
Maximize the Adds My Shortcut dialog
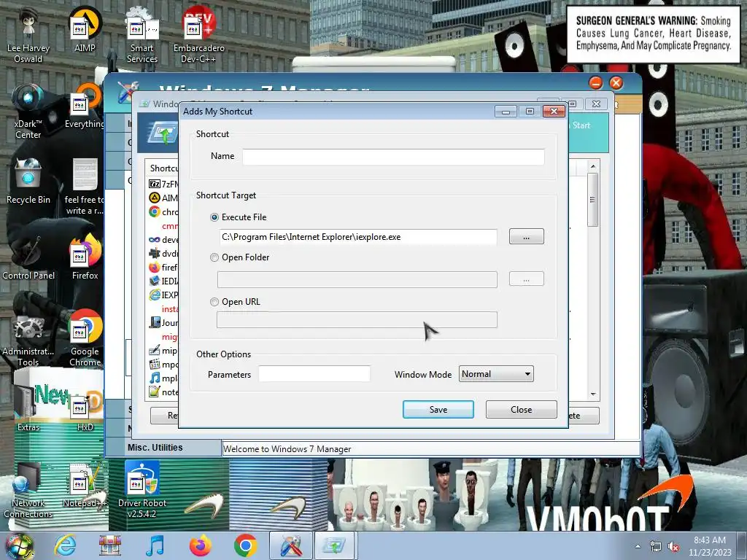click(530, 112)
